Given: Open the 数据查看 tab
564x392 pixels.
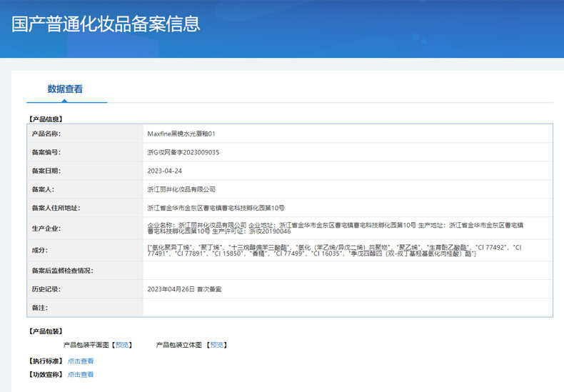Looking at the screenshot, I should pos(65,89).
